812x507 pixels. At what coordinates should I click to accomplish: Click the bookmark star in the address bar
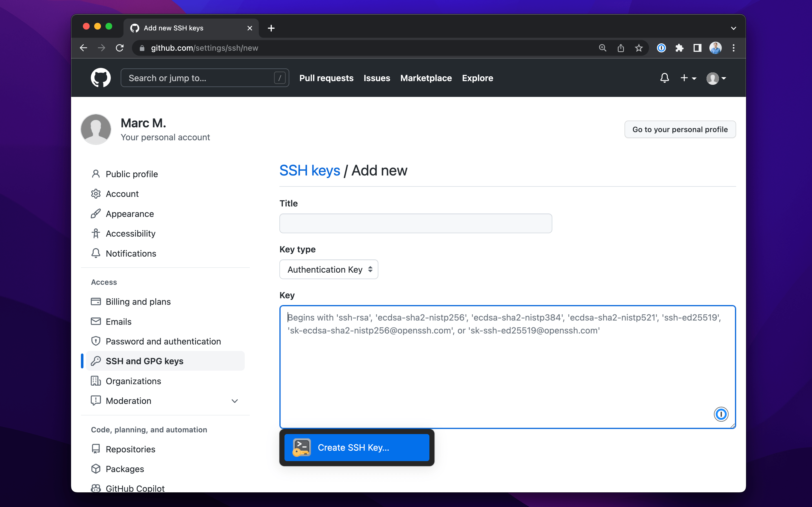pos(638,48)
